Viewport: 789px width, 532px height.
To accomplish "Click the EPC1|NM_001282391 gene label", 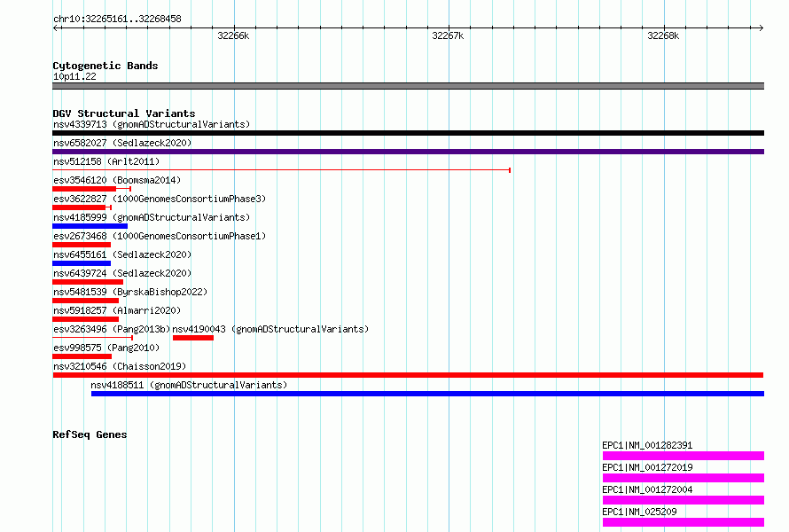I will coord(647,445).
